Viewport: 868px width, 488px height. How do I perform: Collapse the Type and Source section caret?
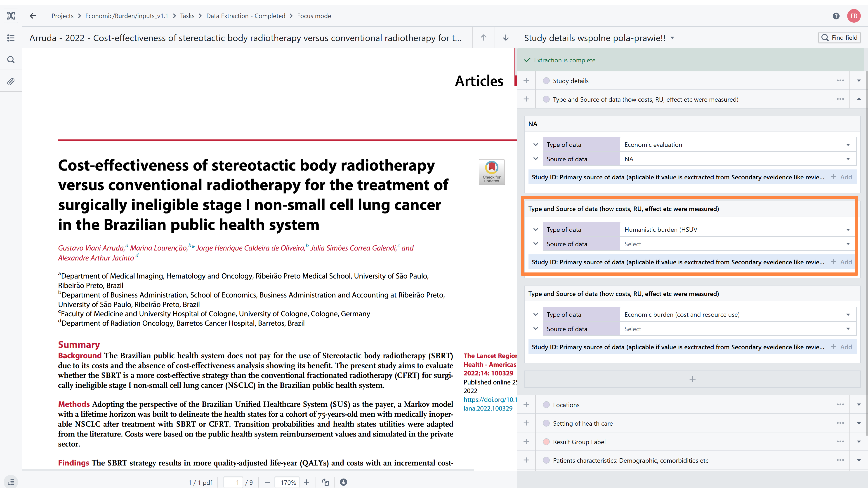tap(859, 99)
